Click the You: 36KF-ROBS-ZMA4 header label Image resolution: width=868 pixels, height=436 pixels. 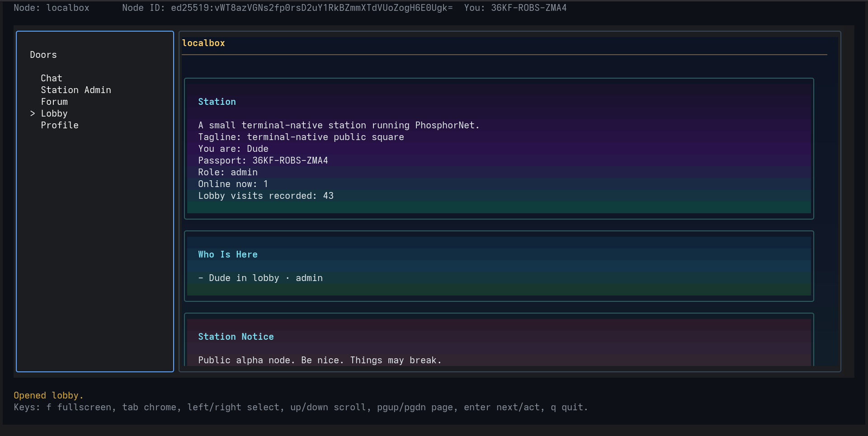(515, 8)
